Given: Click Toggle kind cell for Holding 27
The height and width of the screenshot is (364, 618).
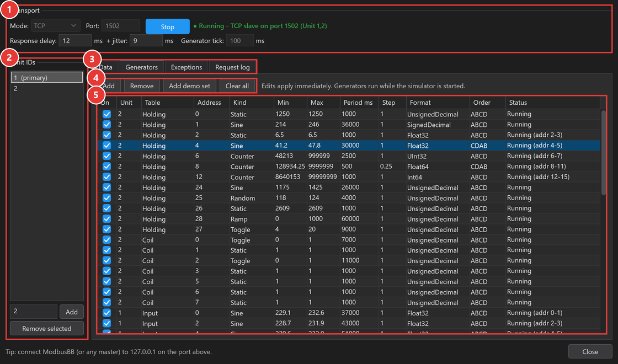Looking at the screenshot, I should point(252,229).
